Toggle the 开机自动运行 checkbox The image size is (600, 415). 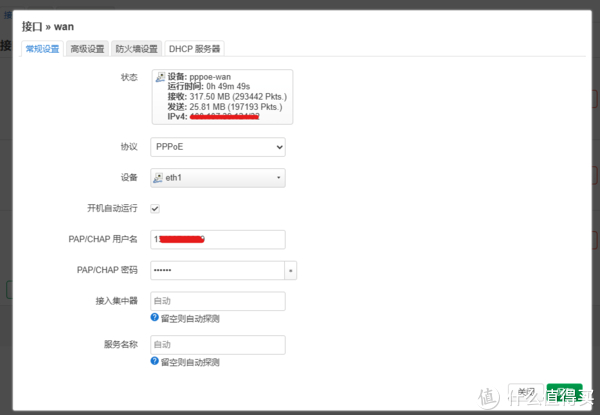[x=155, y=208]
